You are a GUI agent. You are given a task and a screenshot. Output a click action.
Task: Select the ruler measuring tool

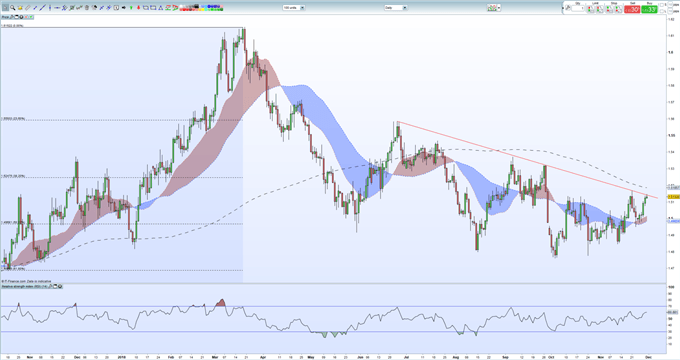coord(27,7)
